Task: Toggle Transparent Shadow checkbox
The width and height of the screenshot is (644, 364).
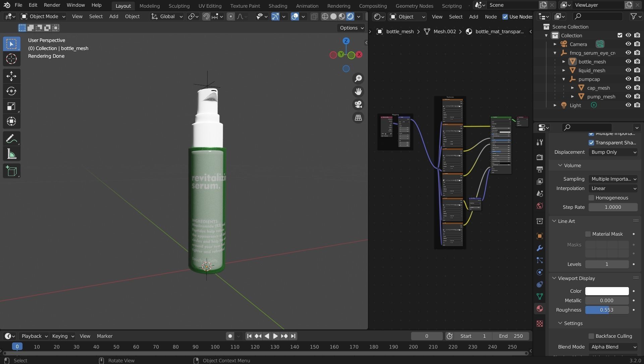Action: (591, 143)
